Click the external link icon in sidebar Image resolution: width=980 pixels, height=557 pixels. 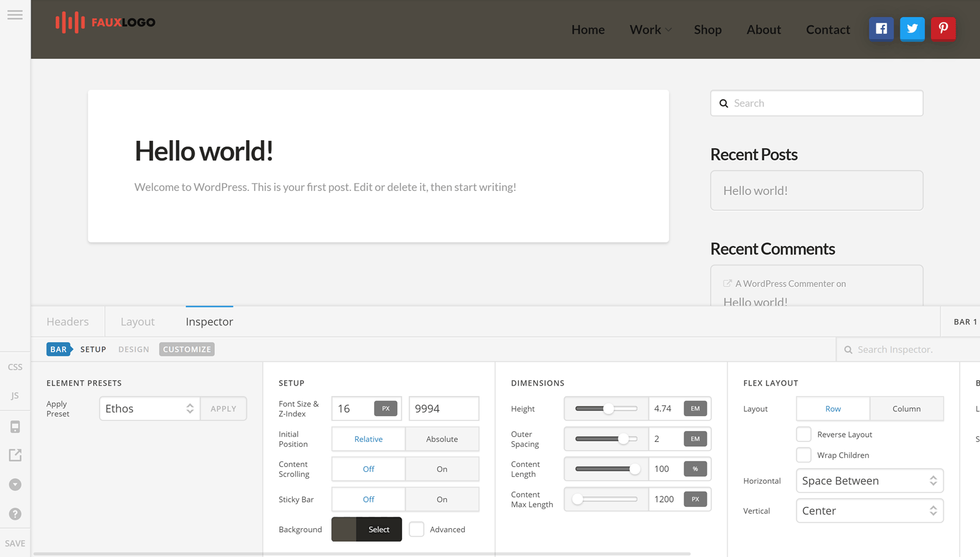(x=15, y=455)
